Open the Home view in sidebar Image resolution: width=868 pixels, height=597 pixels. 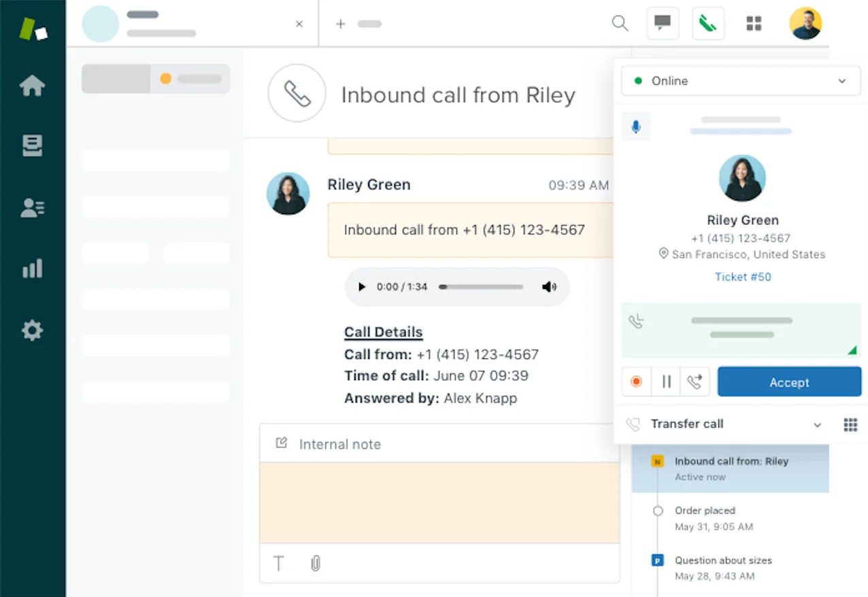point(33,86)
